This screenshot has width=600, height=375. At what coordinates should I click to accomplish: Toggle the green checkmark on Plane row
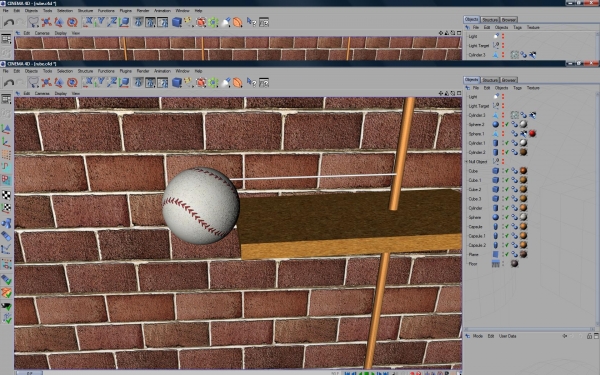[507, 254]
